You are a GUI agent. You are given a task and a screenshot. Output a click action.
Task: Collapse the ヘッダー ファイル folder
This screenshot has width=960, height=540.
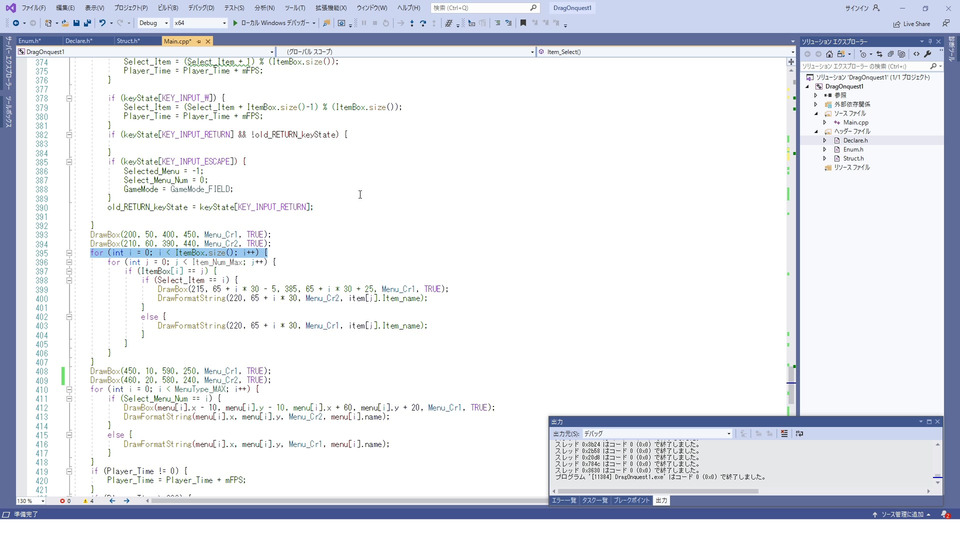click(x=816, y=131)
